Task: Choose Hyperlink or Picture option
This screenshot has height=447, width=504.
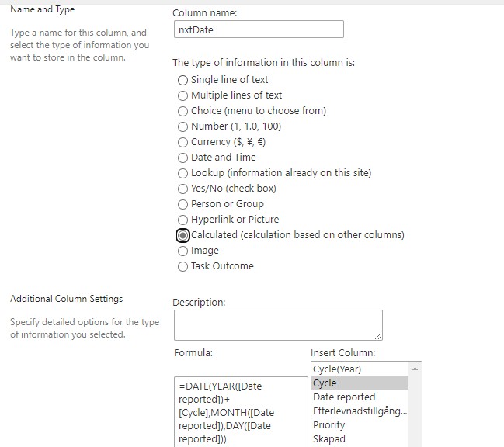Action: coord(182,220)
